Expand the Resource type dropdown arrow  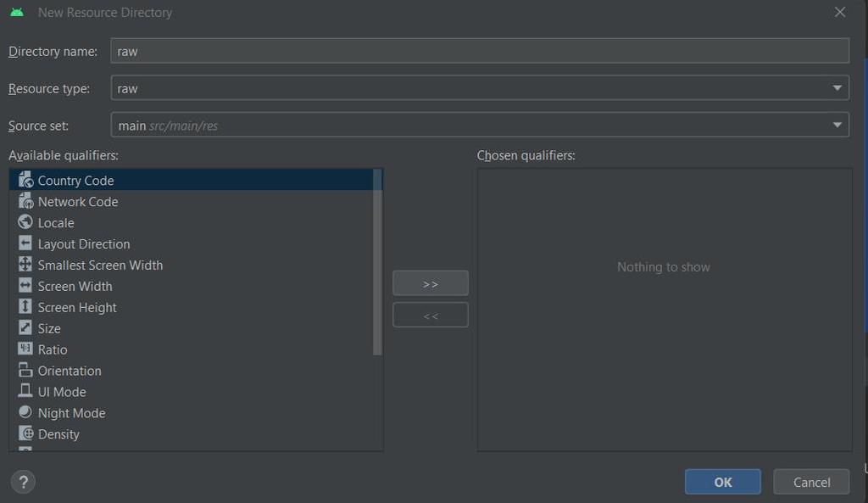pyautogui.click(x=837, y=88)
